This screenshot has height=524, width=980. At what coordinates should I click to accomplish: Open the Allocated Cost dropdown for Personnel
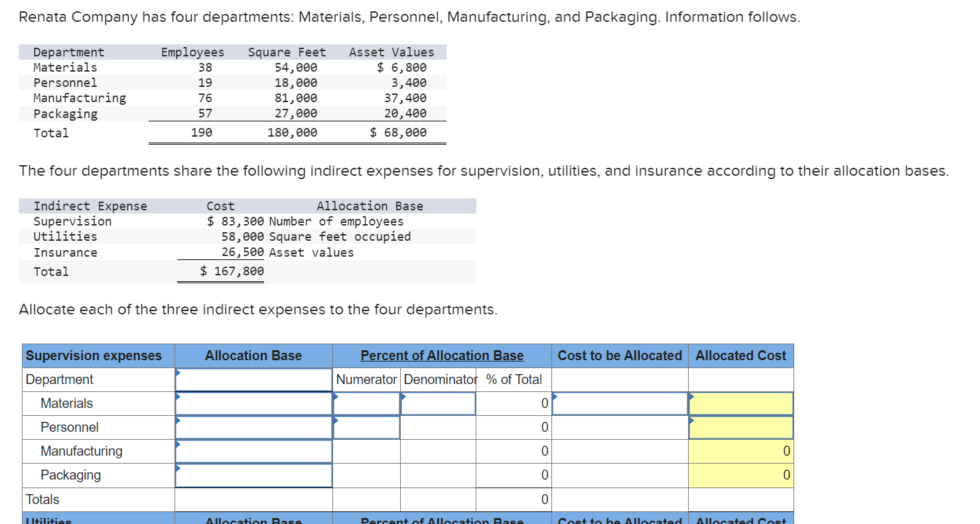(740, 427)
